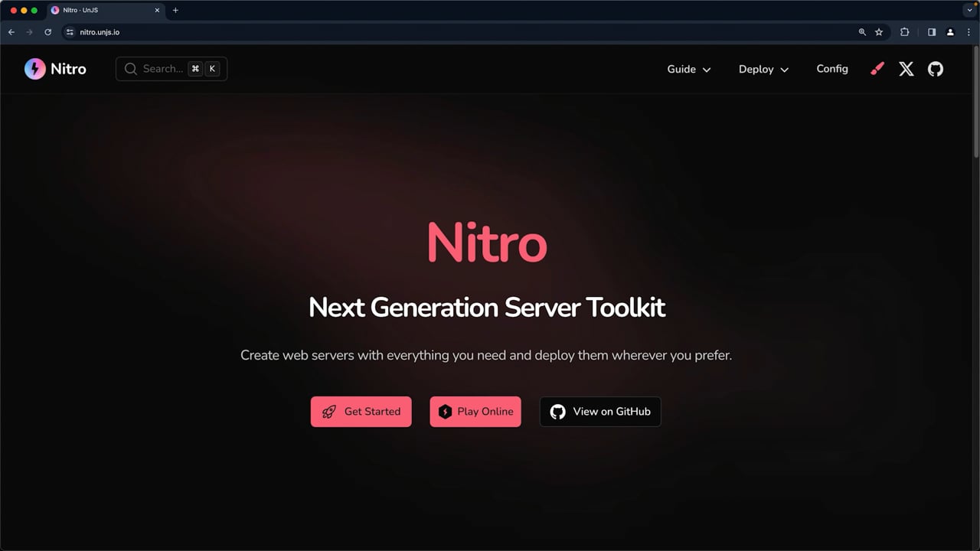Expand the Guide dropdown menu
The height and width of the screenshot is (551, 980).
(689, 69)
